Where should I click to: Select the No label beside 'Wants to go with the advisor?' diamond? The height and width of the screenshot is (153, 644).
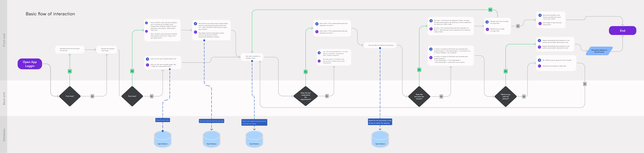pyautogui.click(x=524, y=96)
